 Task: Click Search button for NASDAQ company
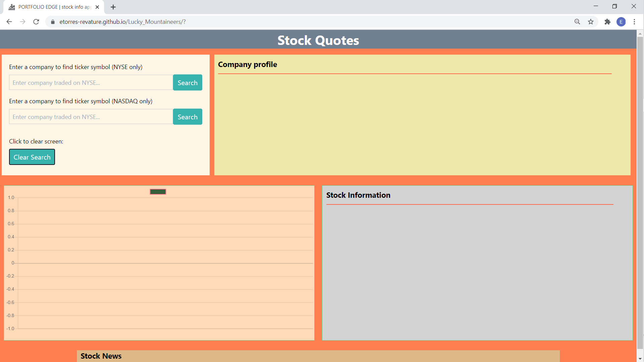coord(187,117)
